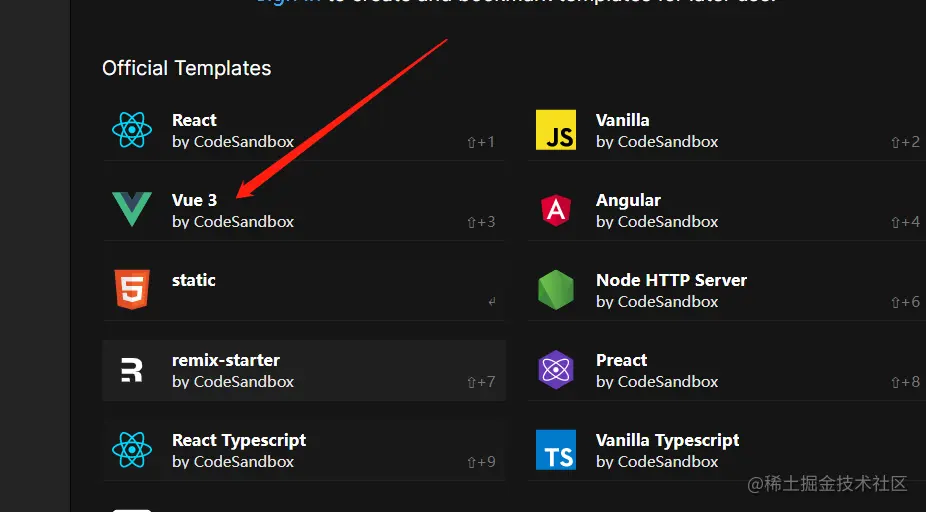
Task: Choose the remix-starter template title
Action: tap(226, 360)
